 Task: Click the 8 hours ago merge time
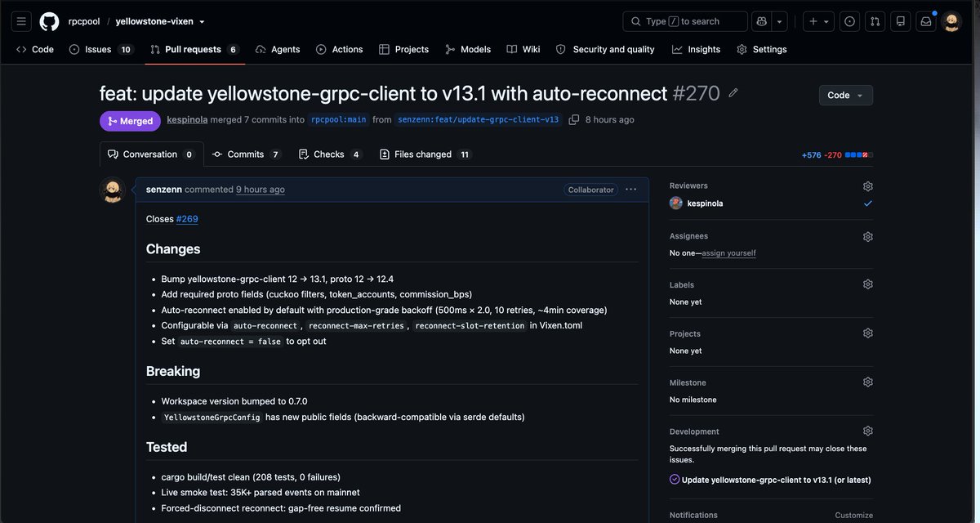[x=610, y=119]
